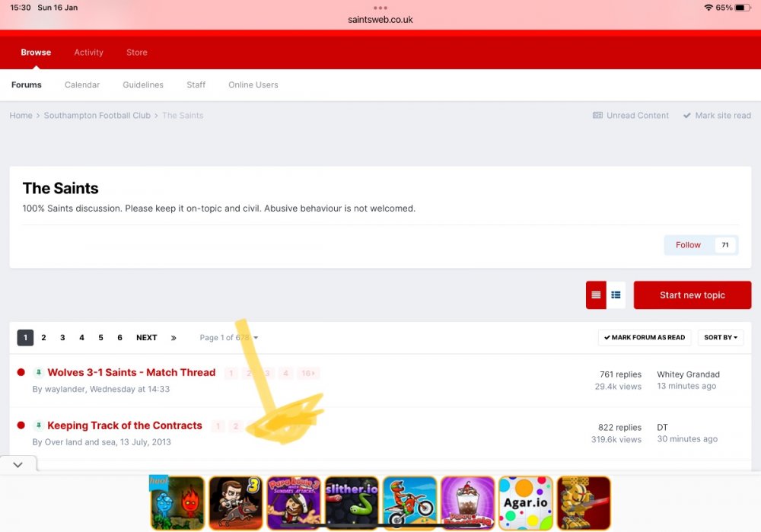The width and height of the screenshot is (761, 532).
Task: Open the Activity tab
Action: click(88, 53)
